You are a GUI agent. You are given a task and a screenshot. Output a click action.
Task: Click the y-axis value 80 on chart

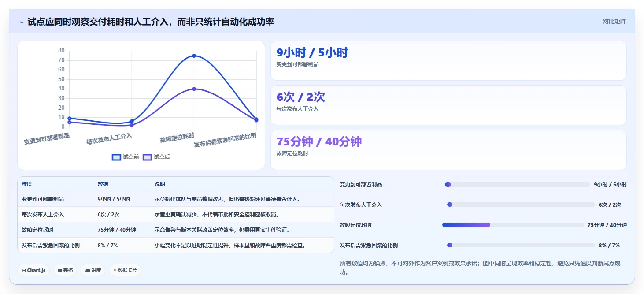pyautogui.click(x=61, y=51)
